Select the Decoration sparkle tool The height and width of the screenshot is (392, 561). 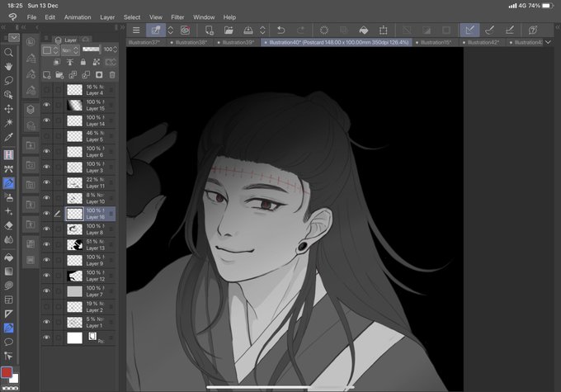click(x=8, y=211)
